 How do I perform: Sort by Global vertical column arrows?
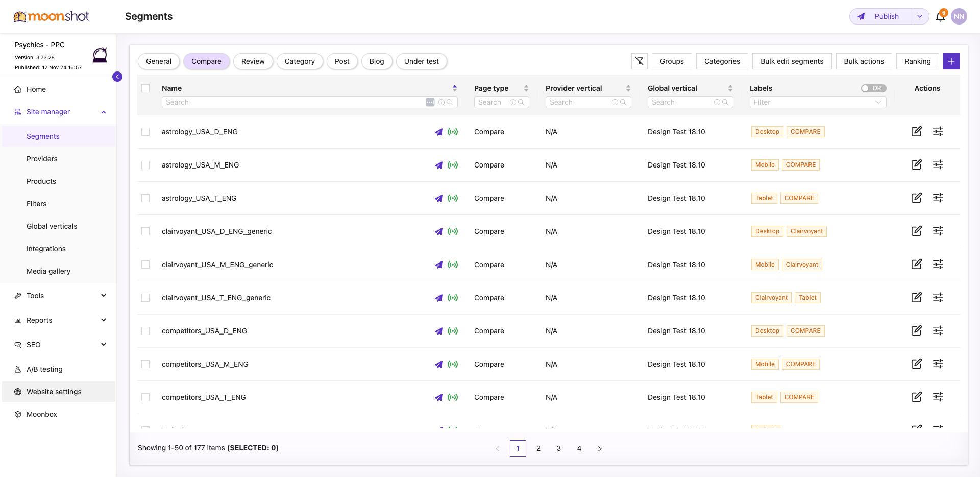tap(730, 88)
